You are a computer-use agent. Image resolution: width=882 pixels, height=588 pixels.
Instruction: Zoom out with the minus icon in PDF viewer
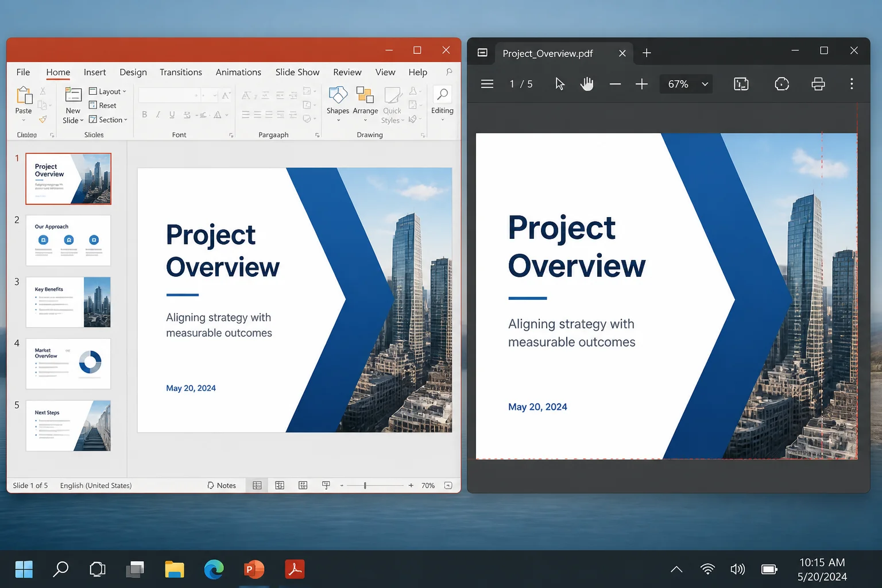point(615,84)
